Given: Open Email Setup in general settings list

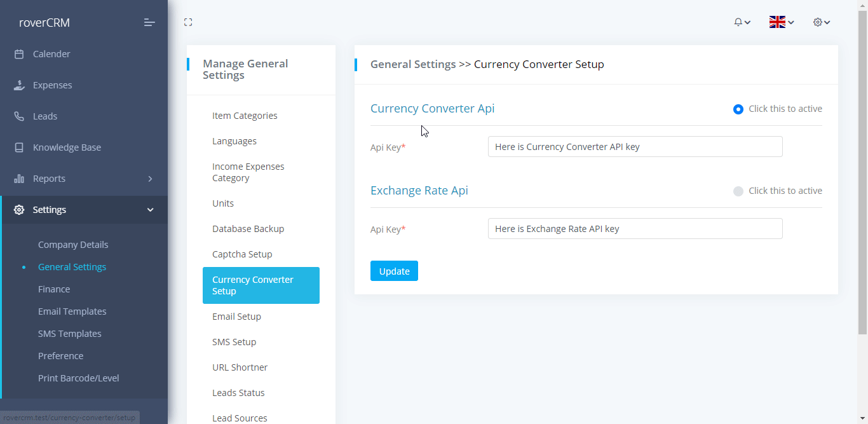Looking at the screenshot, I should [236, 317].
